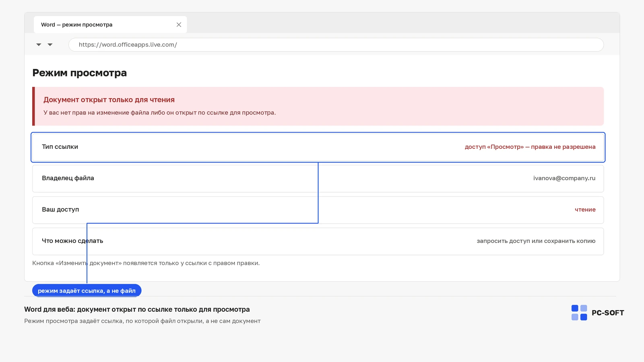Click the ivanova@company.ru owner email
Viewport: 644px width, 362px height.
(x=564, y=178)
